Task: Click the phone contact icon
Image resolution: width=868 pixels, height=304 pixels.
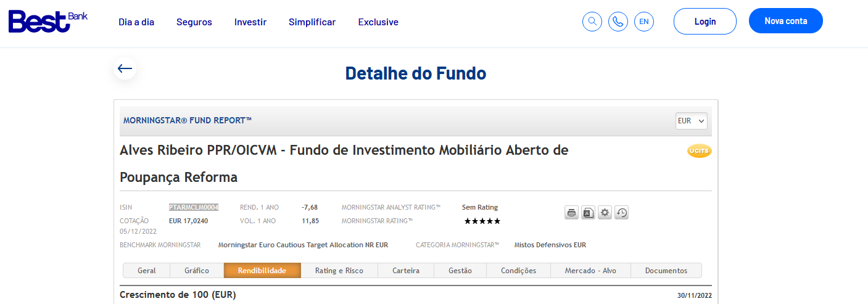Action: [618, 22]
